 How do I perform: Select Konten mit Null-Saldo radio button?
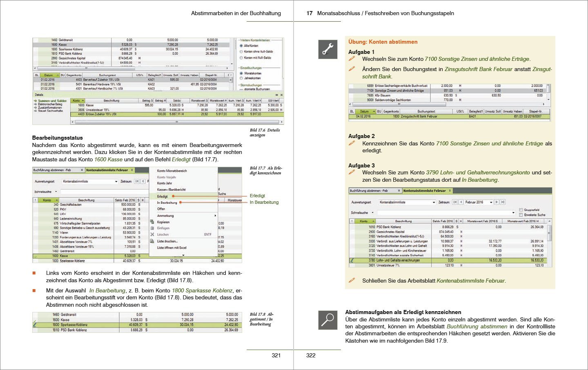click(x=241, y=58)
